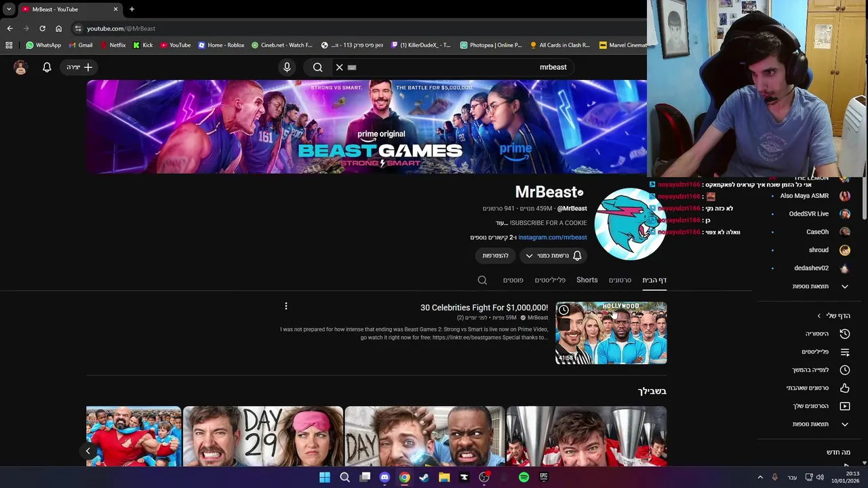Open Liked videos thumbs-up in sidebar
This screenshot has height=488, width=868.
coord(844,388)
